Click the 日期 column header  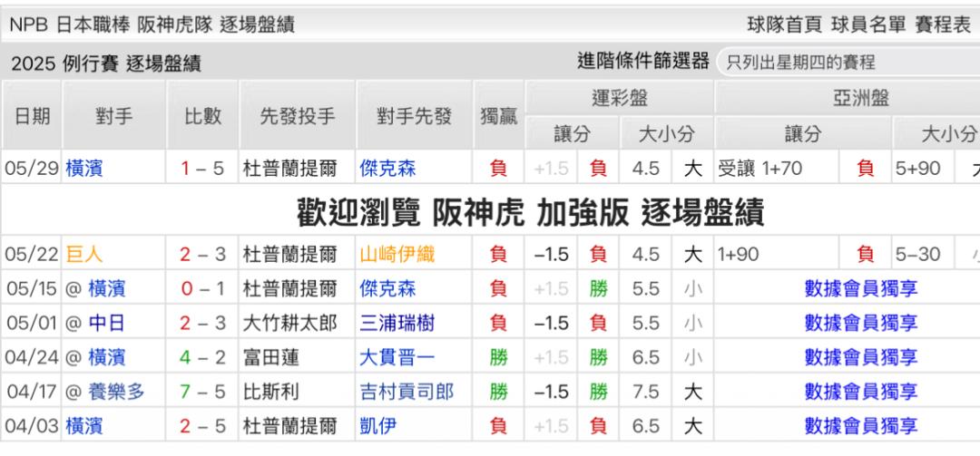tap(32, 115)
